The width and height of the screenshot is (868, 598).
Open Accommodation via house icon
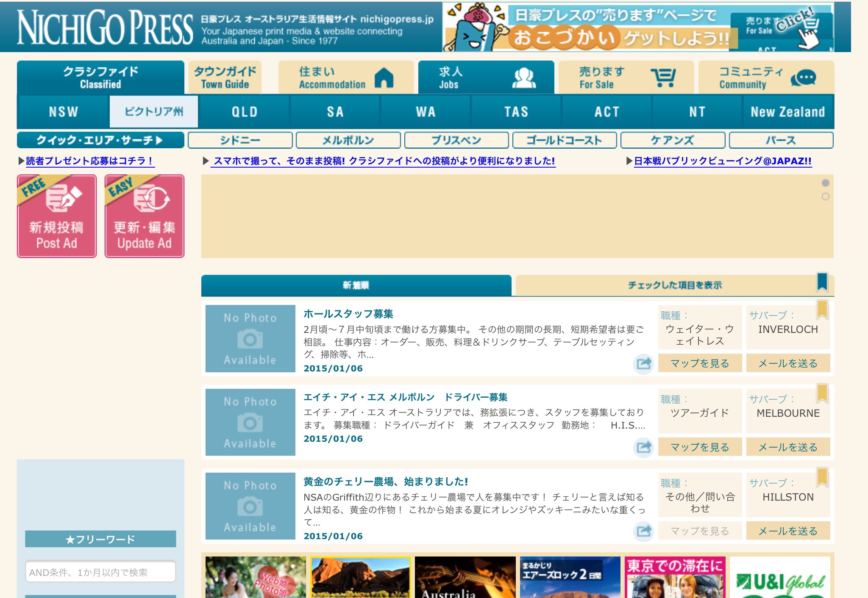[x=384, y=78]
